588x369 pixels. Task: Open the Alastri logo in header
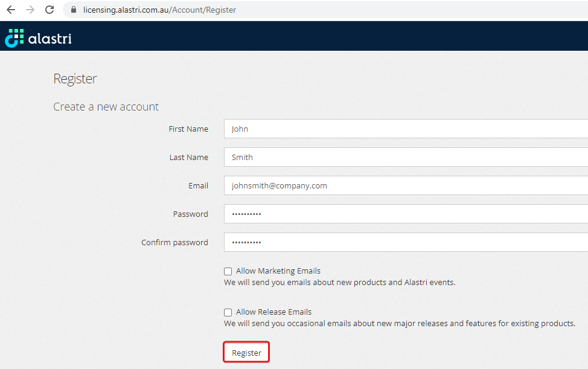pos(38,38)
